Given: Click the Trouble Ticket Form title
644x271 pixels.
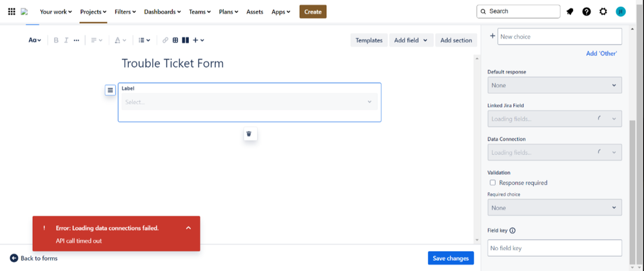Looking at the screenshot, I should pos(173,63).
